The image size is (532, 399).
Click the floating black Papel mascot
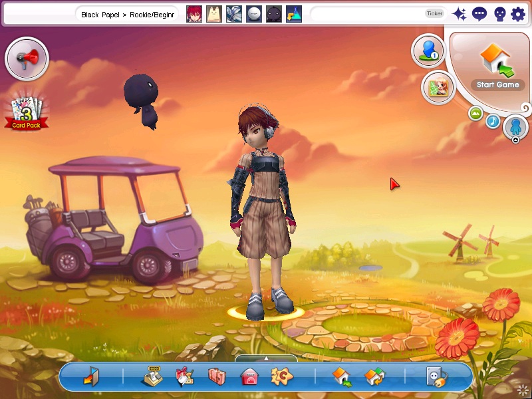(142, 101)
